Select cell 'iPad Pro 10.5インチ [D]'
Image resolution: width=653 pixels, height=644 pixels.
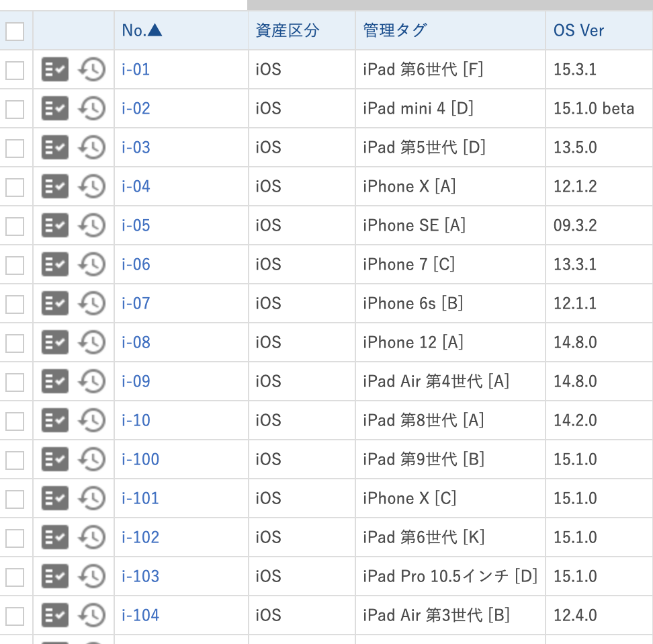tap(450, 576)
